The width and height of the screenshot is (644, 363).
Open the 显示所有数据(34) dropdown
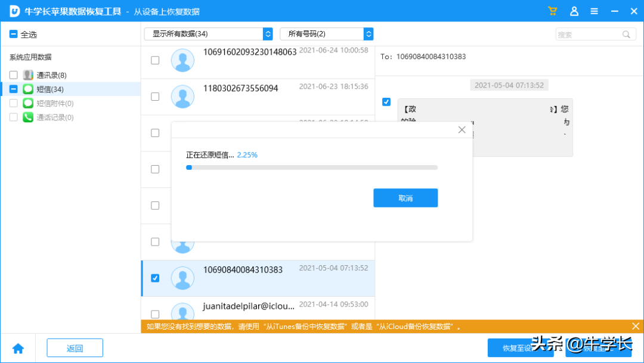[208, 34]
